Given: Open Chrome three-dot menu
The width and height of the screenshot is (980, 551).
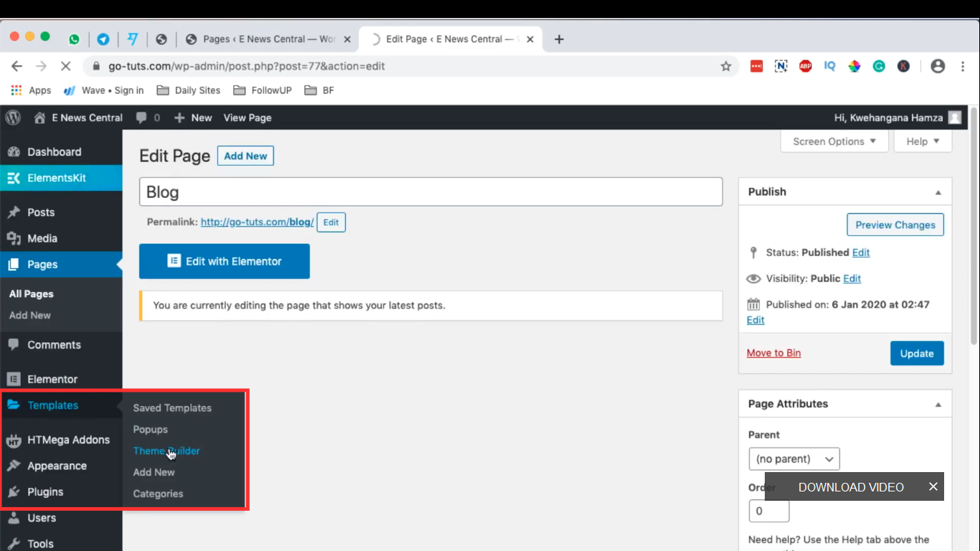Looking at the screenshot, I should point(962,66).
